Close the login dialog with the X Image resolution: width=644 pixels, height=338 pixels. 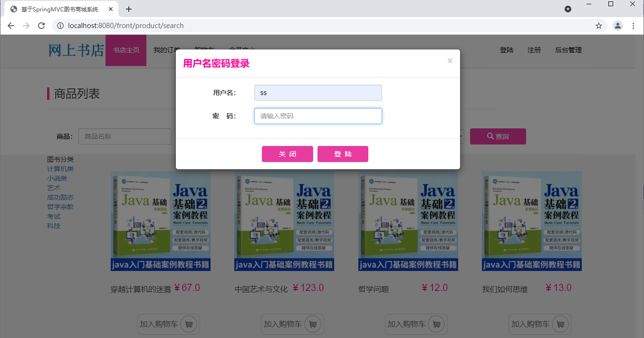pyautogui.click(x=450, y=61)
